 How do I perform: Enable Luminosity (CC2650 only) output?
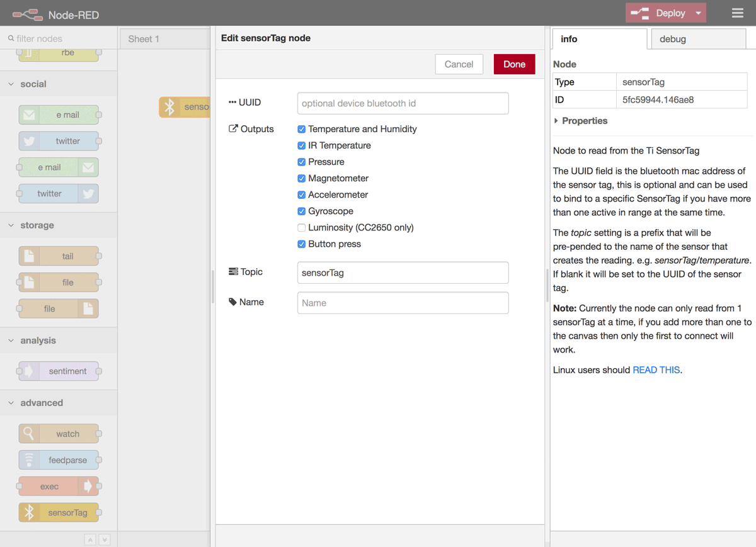click(301, 227)
